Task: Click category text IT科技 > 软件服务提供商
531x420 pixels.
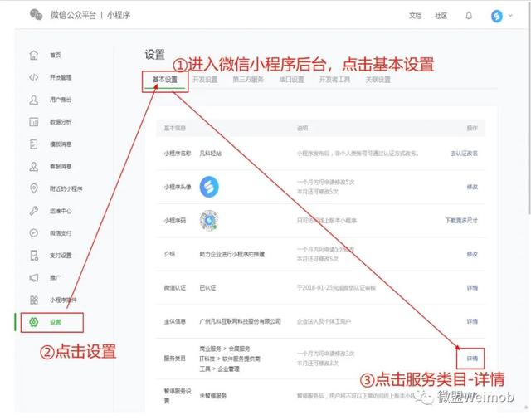Action: (230, 359)
